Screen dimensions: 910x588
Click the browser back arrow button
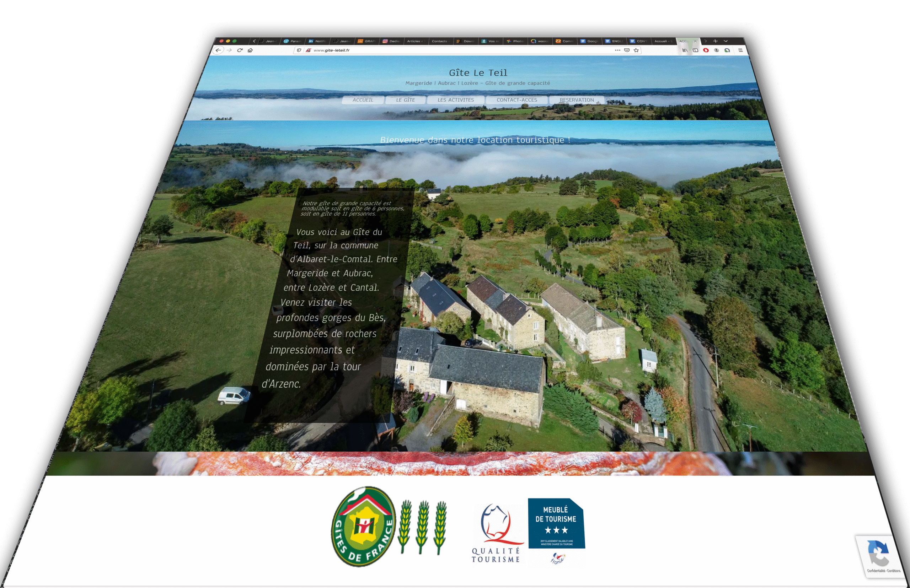218,50
